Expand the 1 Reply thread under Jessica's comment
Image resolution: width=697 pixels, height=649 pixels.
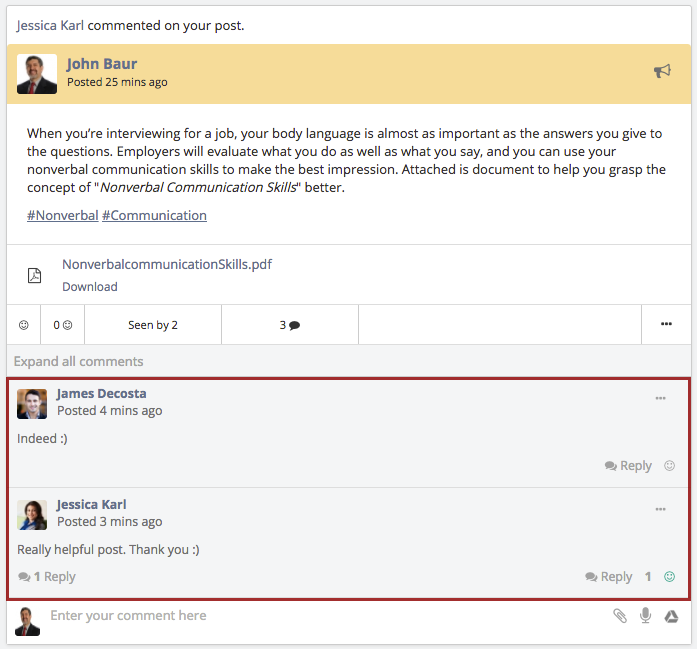47,577
